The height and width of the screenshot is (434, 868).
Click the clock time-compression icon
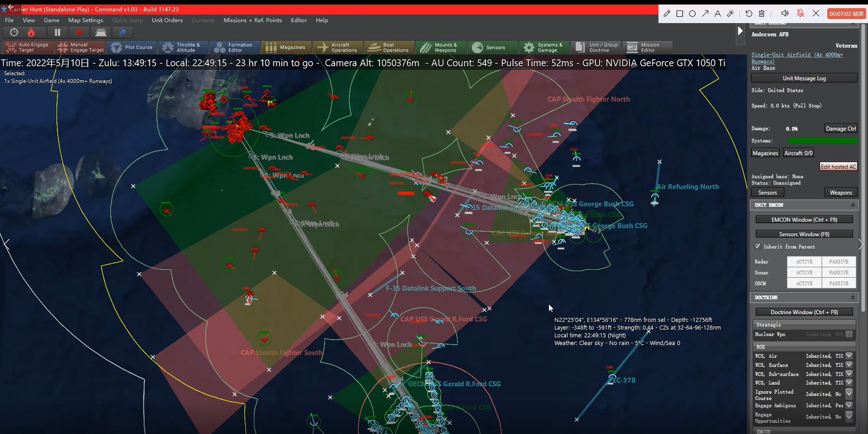(14, 32)
